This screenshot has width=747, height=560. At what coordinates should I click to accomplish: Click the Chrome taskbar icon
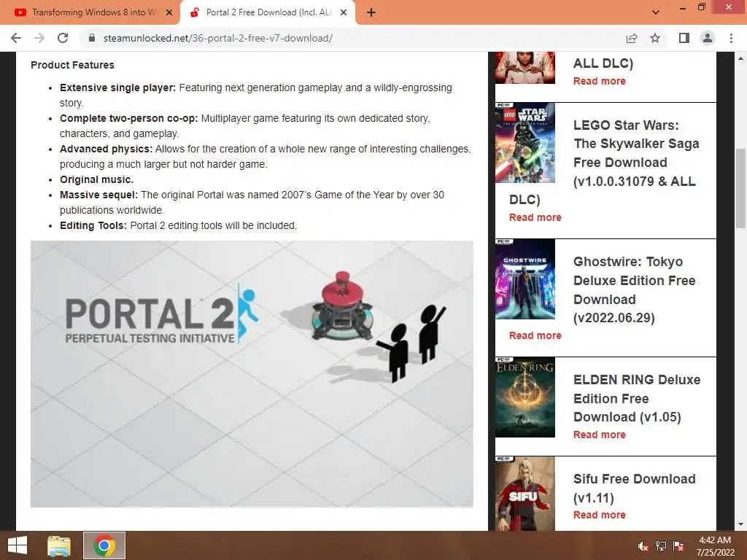[104, 545]
